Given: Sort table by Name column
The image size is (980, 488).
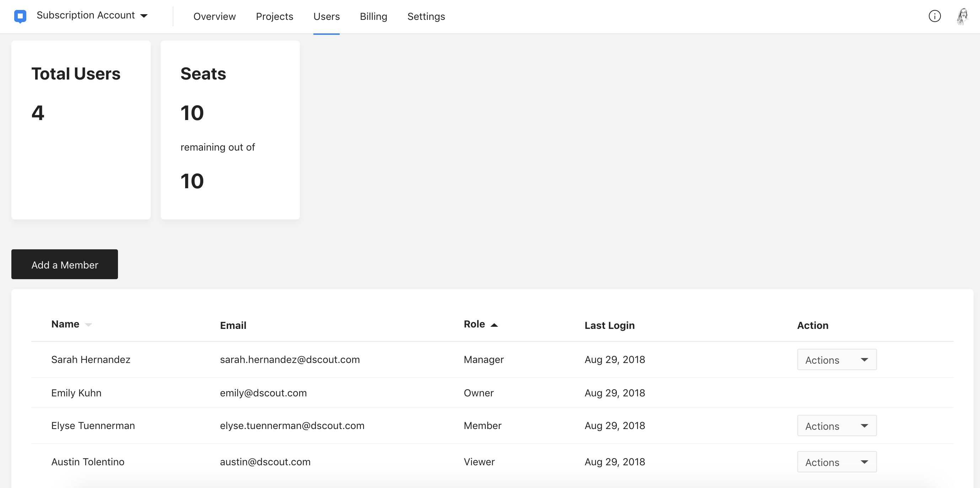Looking at the screenshot, I should tap(71, 324).
